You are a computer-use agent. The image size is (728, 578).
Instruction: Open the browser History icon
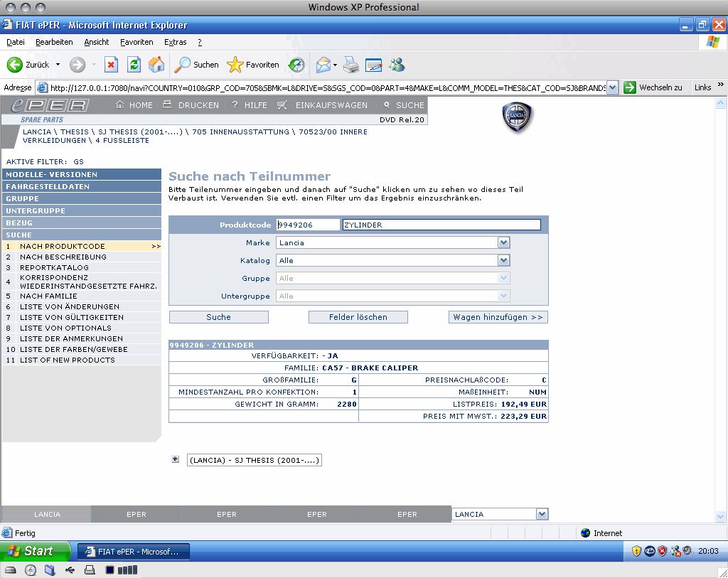click(x=296, y=65)
